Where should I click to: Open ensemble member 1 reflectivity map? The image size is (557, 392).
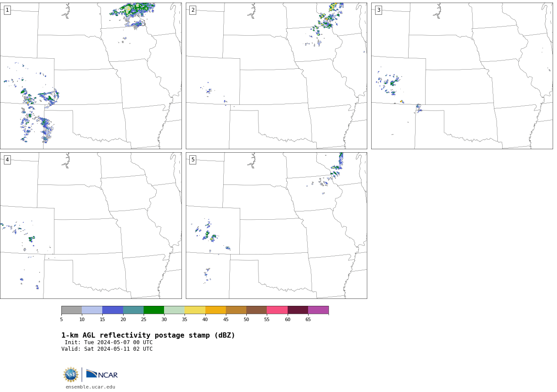point(91,76)
